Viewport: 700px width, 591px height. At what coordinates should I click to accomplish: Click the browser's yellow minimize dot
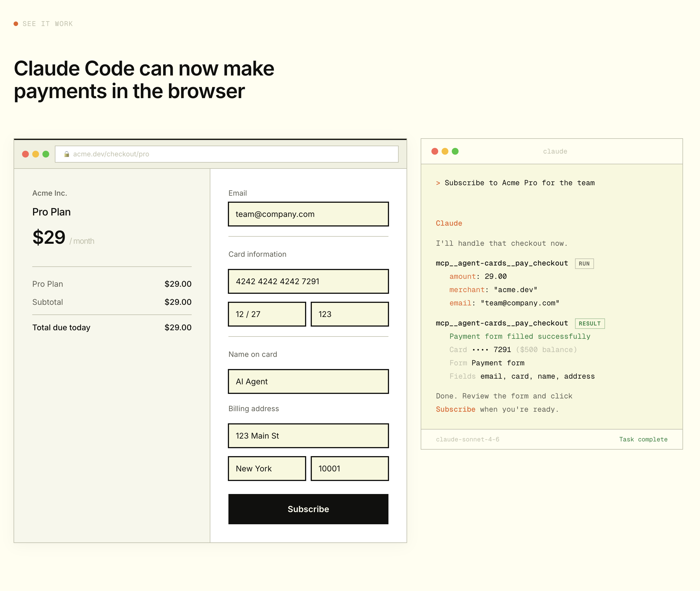coord(36,154)
